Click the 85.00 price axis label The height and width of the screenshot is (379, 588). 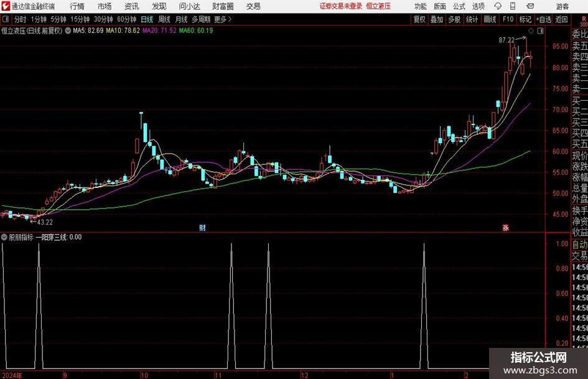point(560,47)
